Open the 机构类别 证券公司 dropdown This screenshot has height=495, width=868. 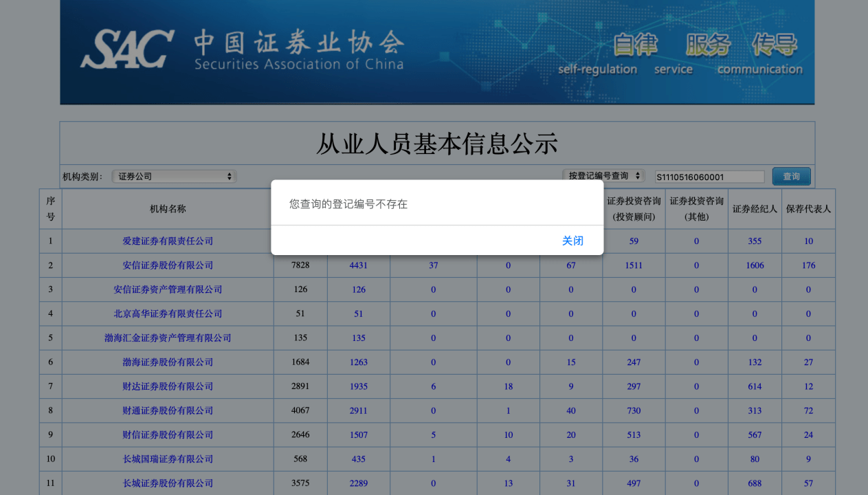(x=174, y=177)
